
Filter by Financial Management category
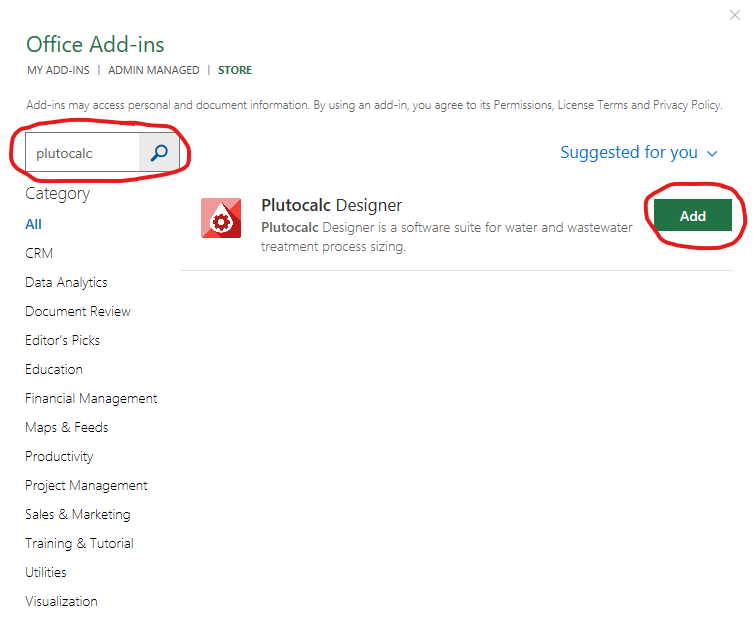coord(91,399)
